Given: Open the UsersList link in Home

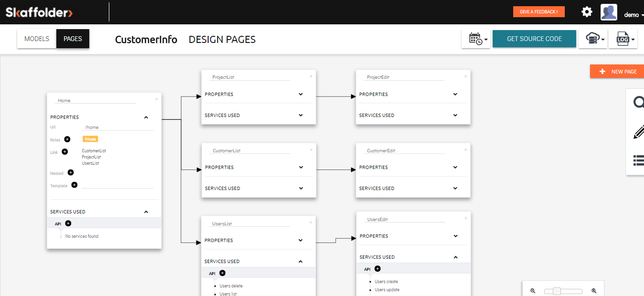Looking at the screenshot, I should [x=91, y=163].
